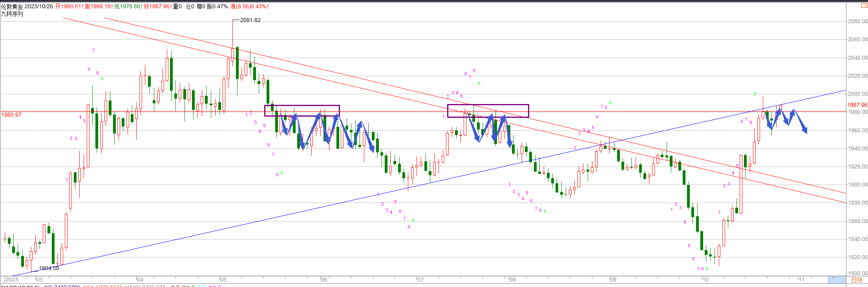Click the 2023 year label on time axis
Viewport: 868px width, 287px height.
coord(12,280)
